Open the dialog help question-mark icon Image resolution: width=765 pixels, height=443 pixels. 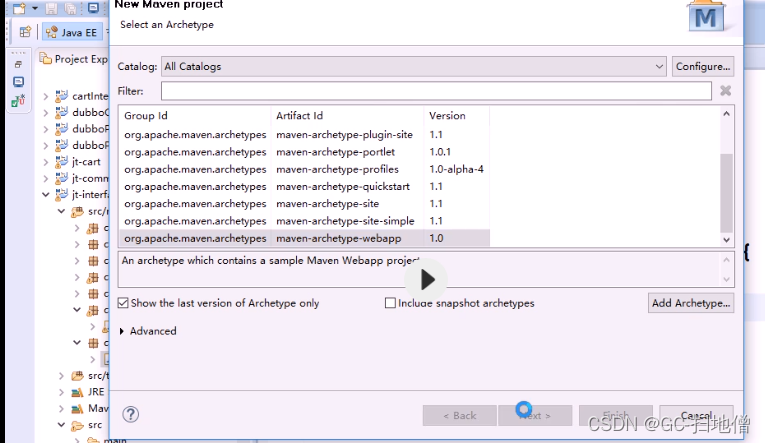pyautogui.click(x=130, y=415)
